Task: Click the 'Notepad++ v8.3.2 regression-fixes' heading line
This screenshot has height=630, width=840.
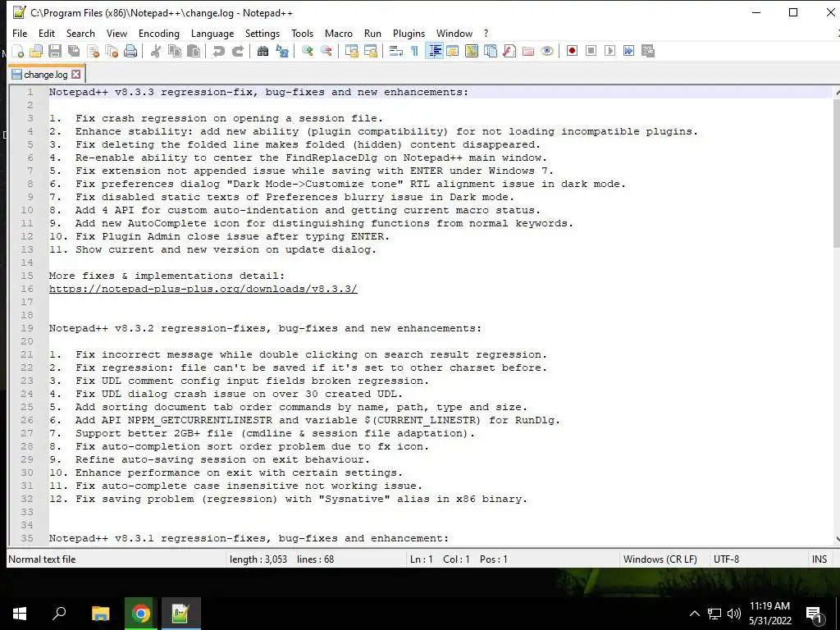Action: pyautogui.click(x=265, y=328)
